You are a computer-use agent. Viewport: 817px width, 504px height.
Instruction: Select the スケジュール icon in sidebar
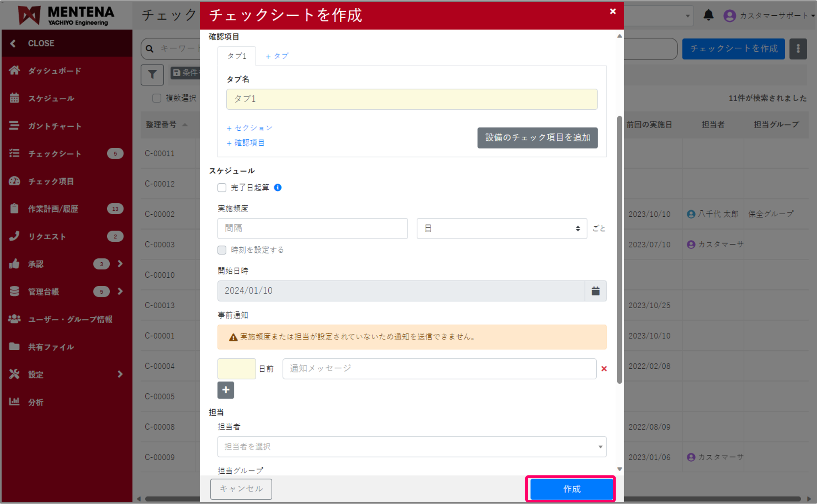pyautogui.click(x=15, y=98)
